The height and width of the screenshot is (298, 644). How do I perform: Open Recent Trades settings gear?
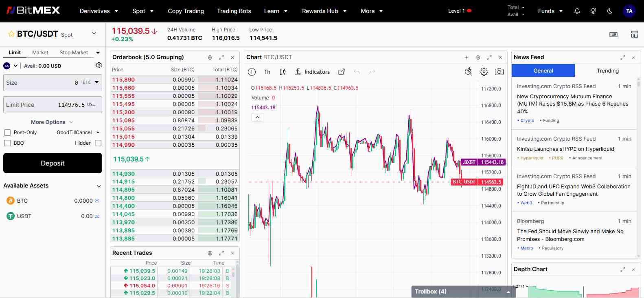click(210, 253)
